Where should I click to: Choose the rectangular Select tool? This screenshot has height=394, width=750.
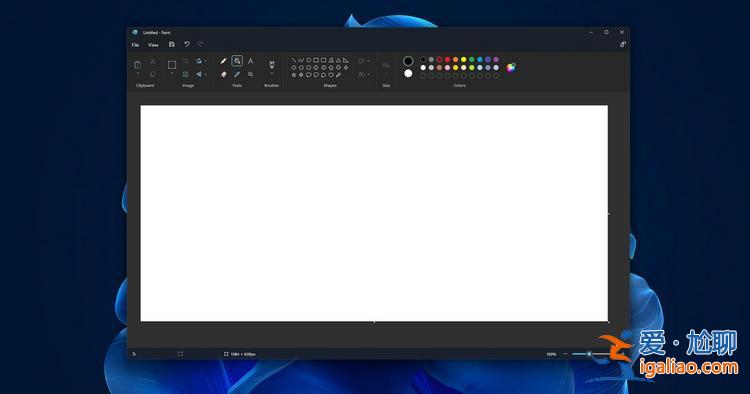point(172,65)
